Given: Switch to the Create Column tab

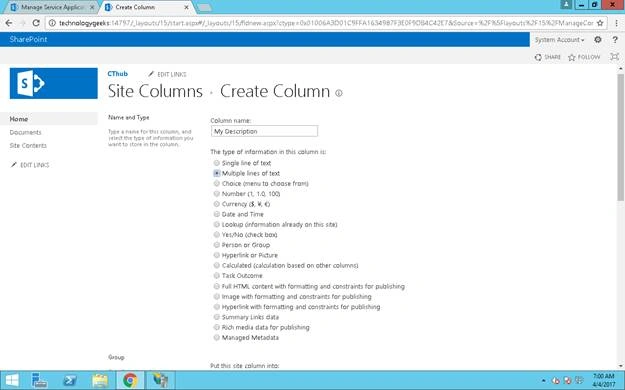Looking at the screenshot, I should 145,7.
